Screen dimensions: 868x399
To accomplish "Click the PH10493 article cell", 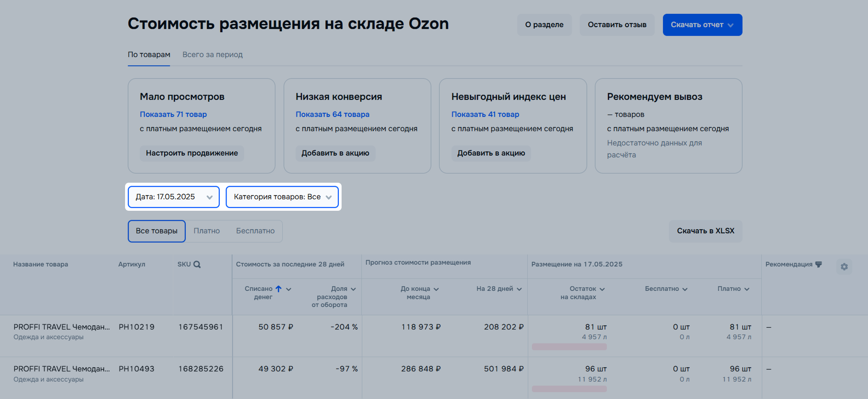I will (137, 369).
